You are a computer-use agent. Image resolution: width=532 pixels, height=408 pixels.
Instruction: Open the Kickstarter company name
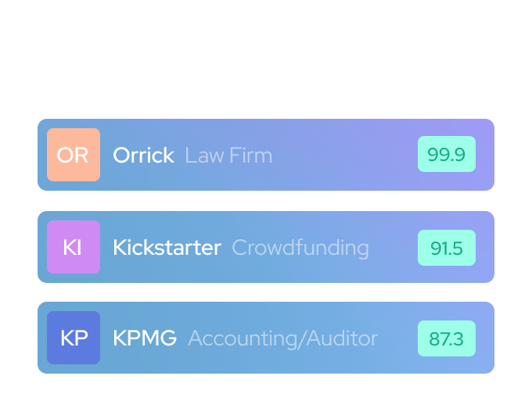167,248
